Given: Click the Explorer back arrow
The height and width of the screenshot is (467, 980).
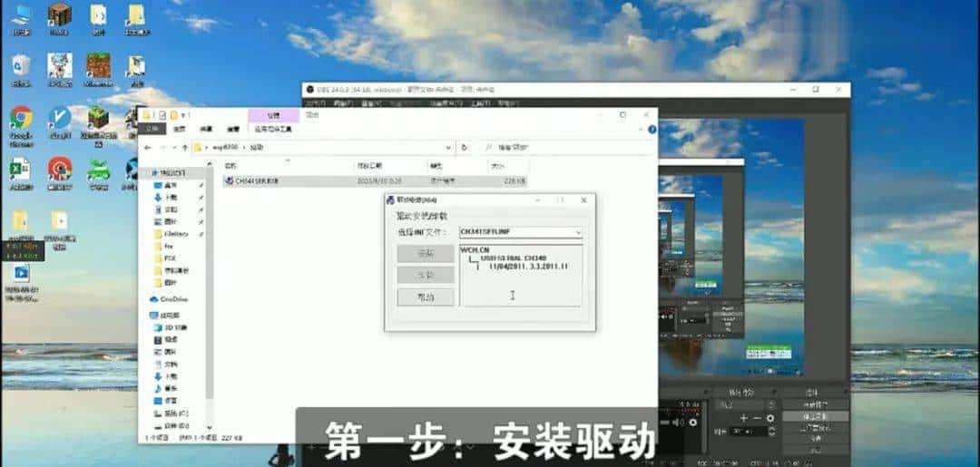Looking at the screenshot, I should (148, 148).
